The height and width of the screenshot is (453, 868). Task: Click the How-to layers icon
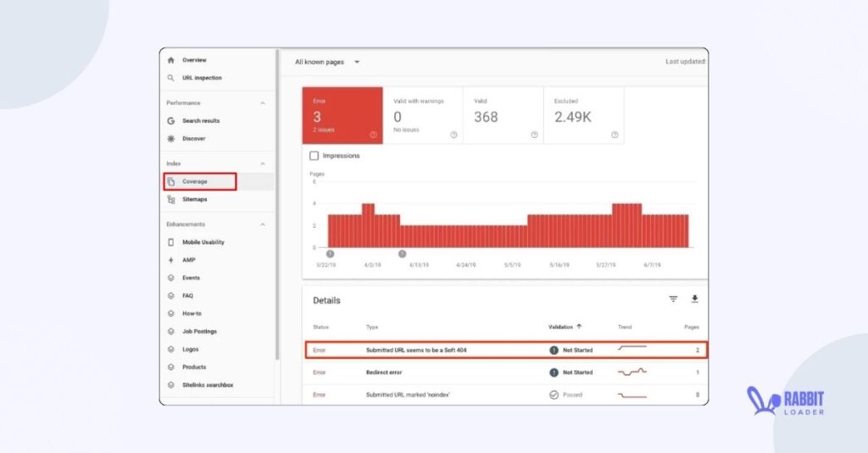coord(170,313)
